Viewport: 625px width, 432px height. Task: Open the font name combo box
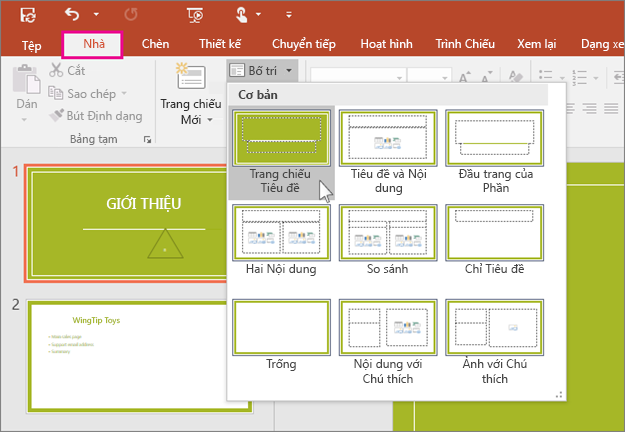point(358,76)
